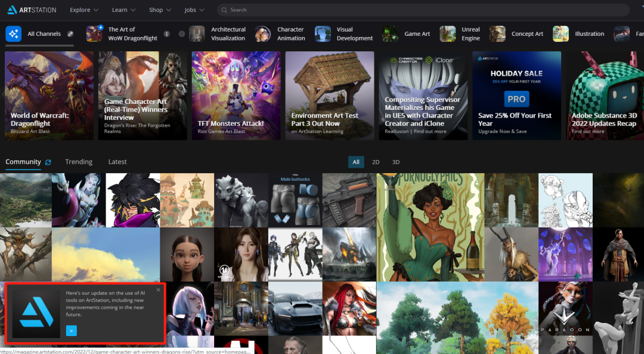Click the All Channels sparkle icon
The height and width of the screenshot is (354, 644).
(x=14, y=33)
